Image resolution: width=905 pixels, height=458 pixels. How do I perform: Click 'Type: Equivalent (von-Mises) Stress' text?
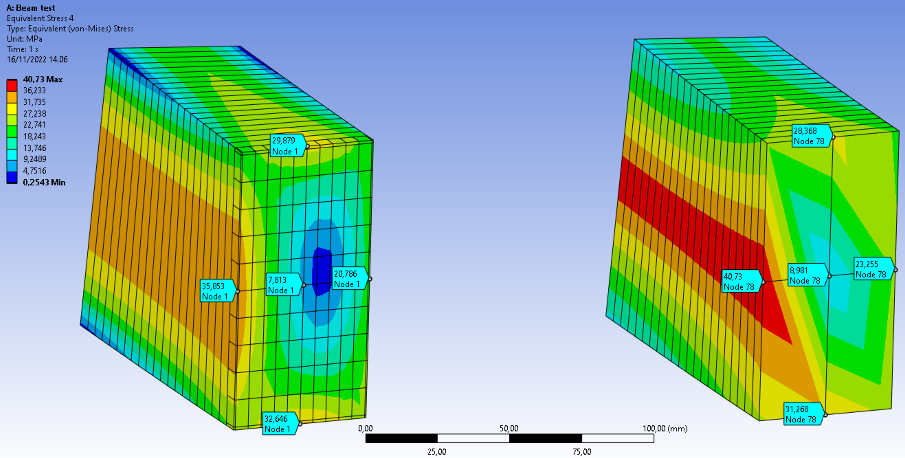coord(70,28)
